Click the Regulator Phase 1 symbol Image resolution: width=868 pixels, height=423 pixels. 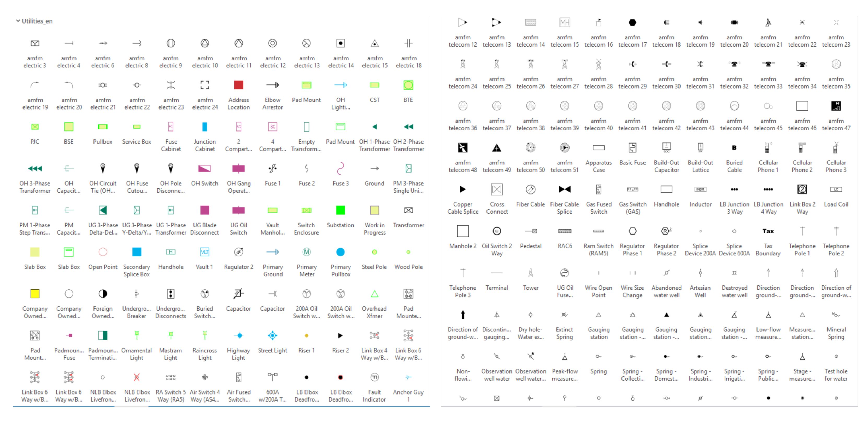pyautogui.click(x=632, y=231)
